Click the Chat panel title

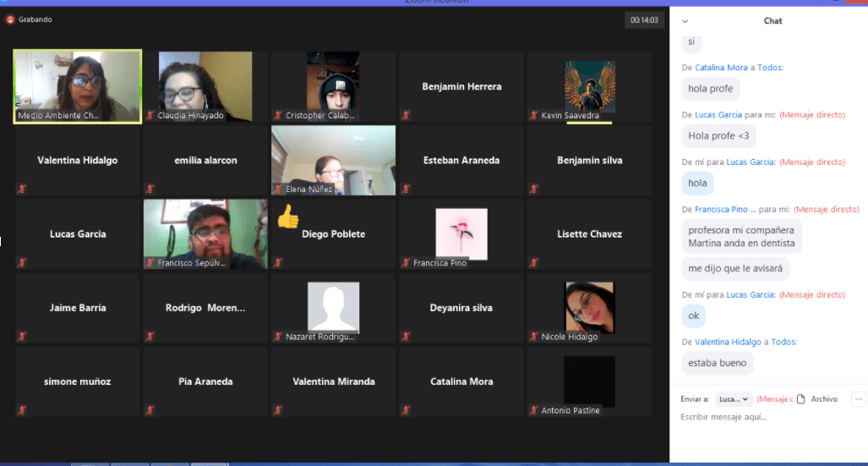[772, 21]
